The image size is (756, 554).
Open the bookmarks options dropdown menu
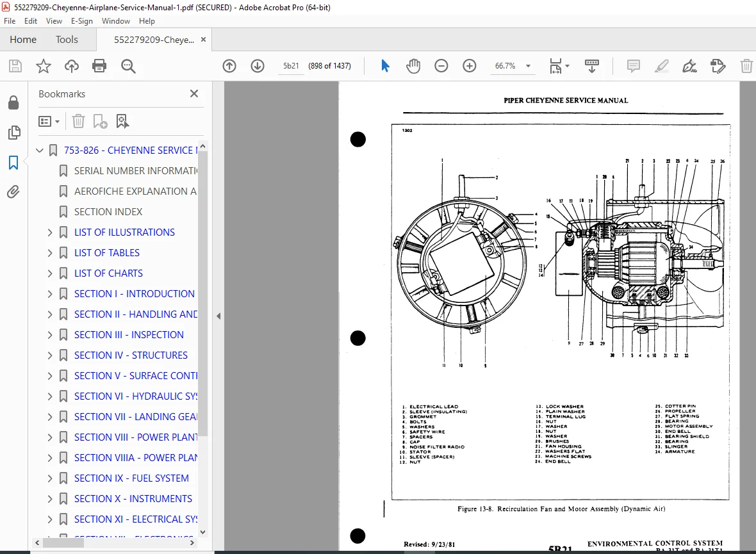tap(49, 121)
